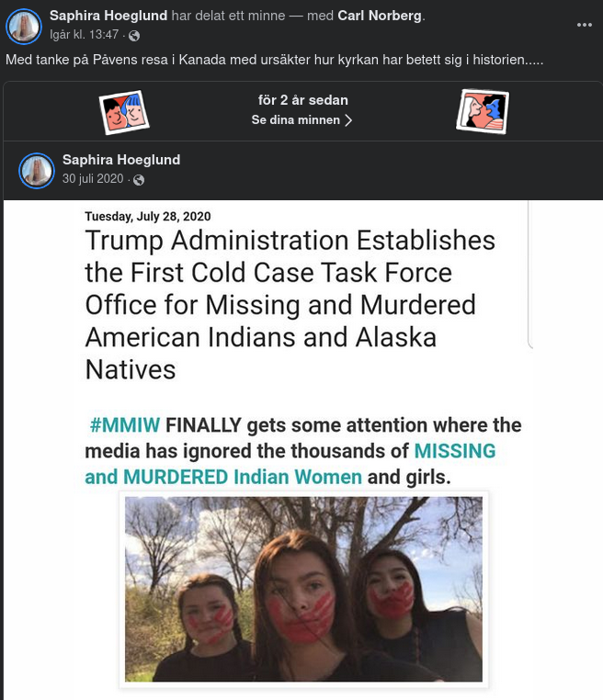Open the 'Igår kl. 13:47' timestamp
603x700 pixels.
point(84,35)
